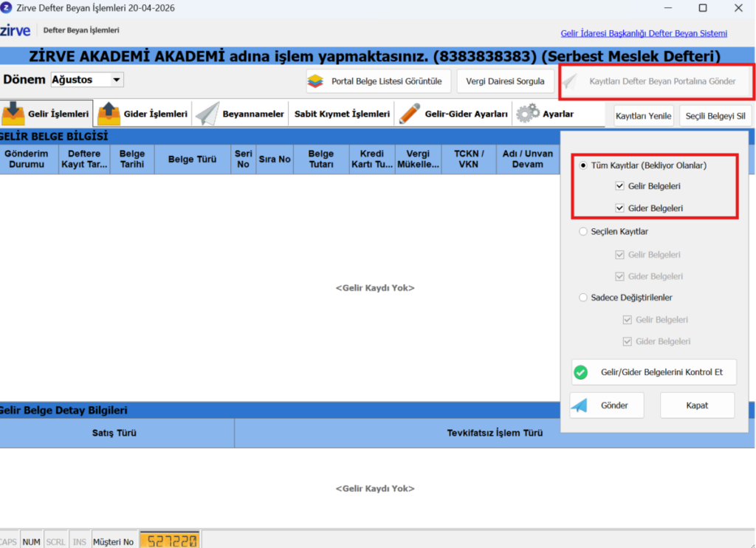Click the Kapat button

coord(697,405)
